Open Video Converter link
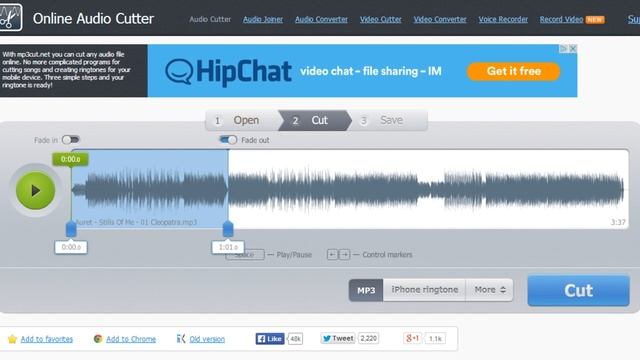The height and width of the screenshot is (360, 640). click(x=440, y=19)
